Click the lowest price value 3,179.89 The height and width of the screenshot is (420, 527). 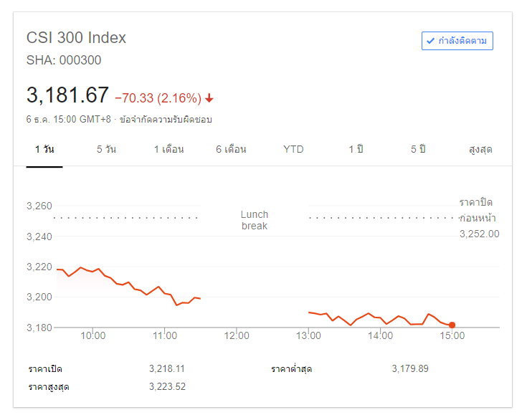(x=410, y=368)
